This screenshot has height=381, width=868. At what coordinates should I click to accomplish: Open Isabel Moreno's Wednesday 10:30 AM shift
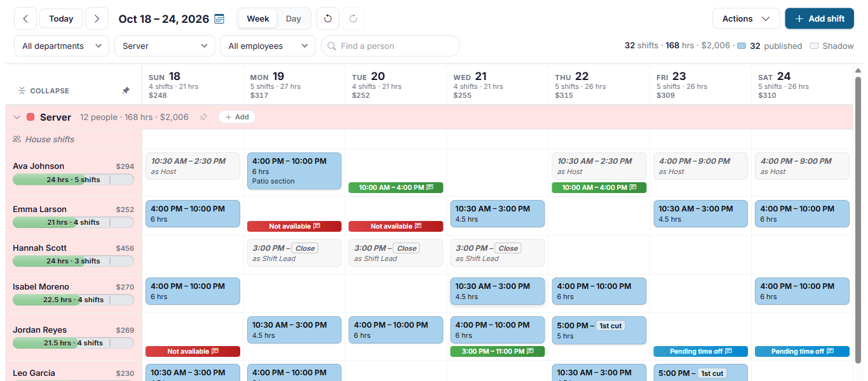(498, 291)
